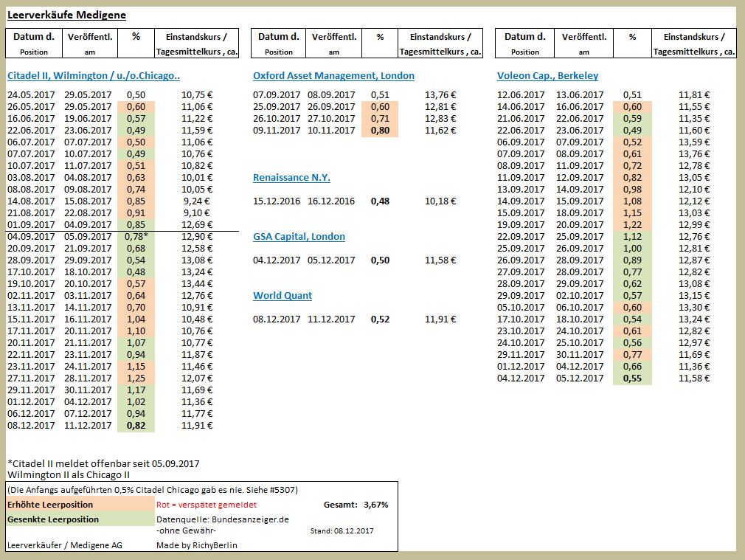The height and width of the screenshot is (560, 745).
Task: Click the Stand: 08.12.2017 date label
Action: point(342,530)
